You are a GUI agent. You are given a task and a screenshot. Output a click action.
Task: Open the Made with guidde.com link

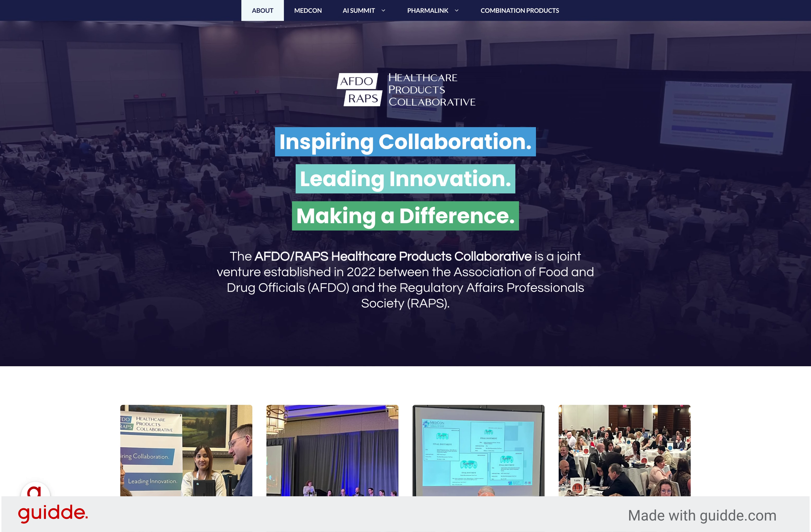click(702, 515)
